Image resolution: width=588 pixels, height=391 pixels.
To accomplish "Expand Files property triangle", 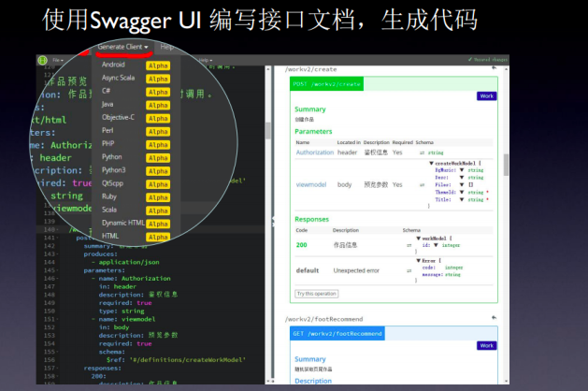I will click(462, 184).
